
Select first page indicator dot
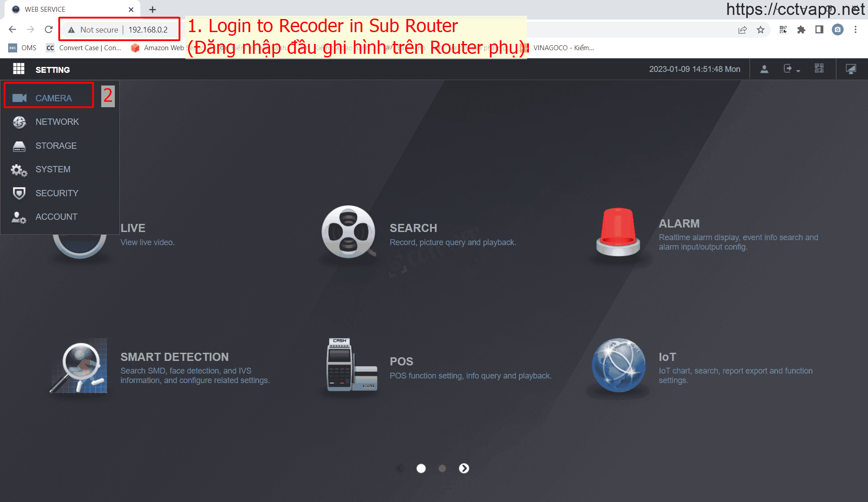tap(421, 469)
